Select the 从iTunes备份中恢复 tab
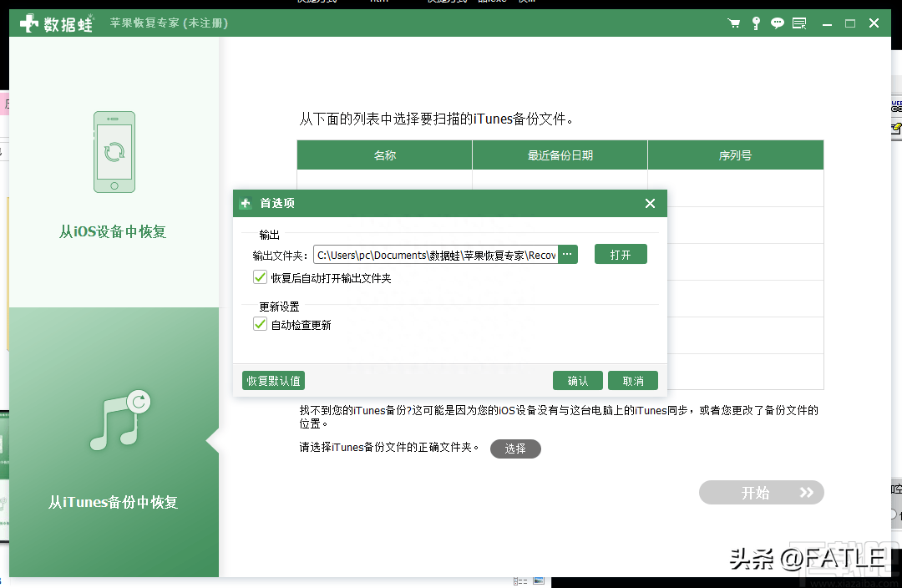Viewport: 902px width, 588px height. tap(114, 502)
